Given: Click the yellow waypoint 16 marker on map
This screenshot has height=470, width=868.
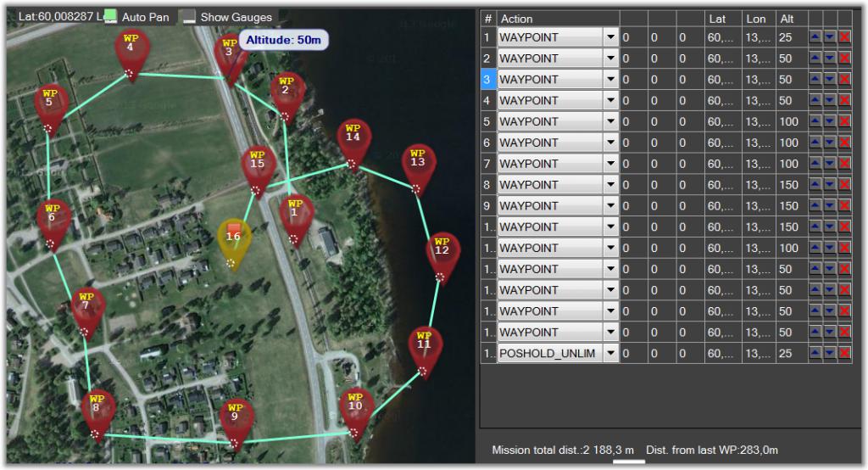Looking at the screenshot, I should [234, 243].
